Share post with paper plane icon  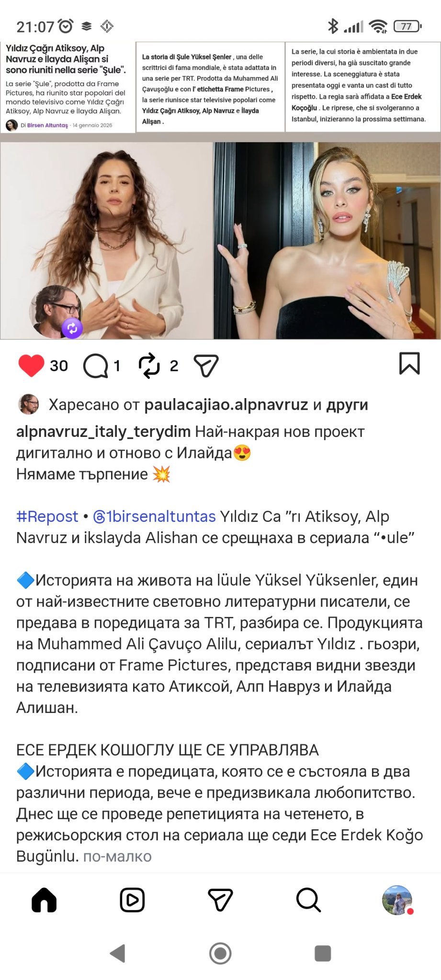tap(206, 366)
